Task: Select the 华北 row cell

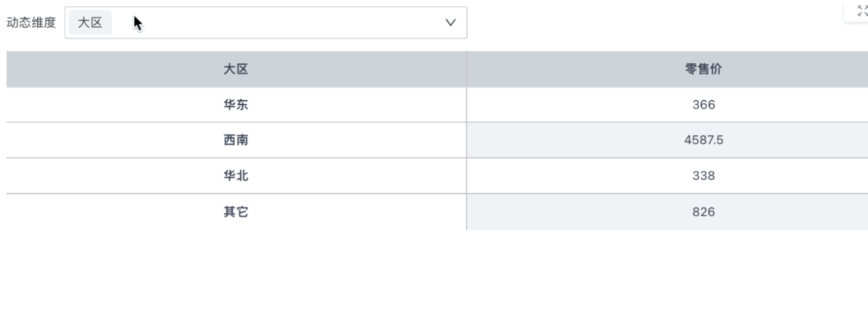Action: coord(236,176)
